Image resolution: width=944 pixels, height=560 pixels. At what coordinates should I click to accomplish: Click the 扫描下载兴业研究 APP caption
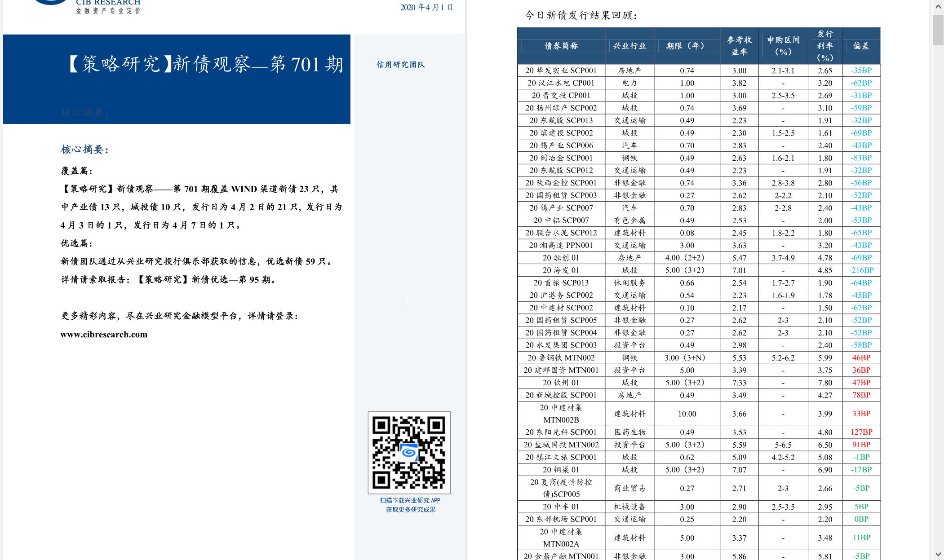pyautogui.click(x=410, y=500)
